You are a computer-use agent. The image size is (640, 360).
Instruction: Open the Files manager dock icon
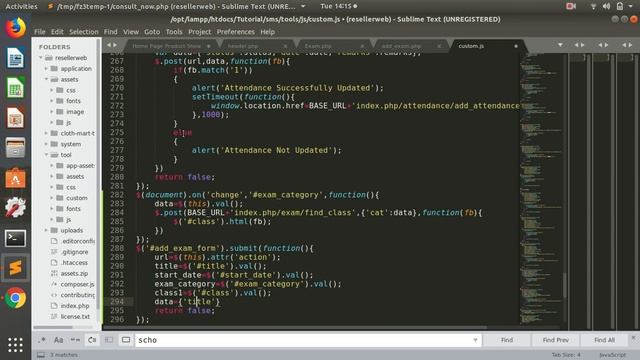click(x=15, y=148)
